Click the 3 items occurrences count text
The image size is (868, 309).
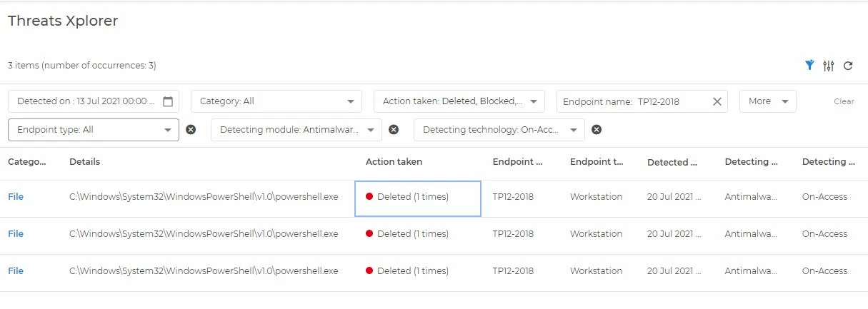pyautogui.click(x=82, y=66)
